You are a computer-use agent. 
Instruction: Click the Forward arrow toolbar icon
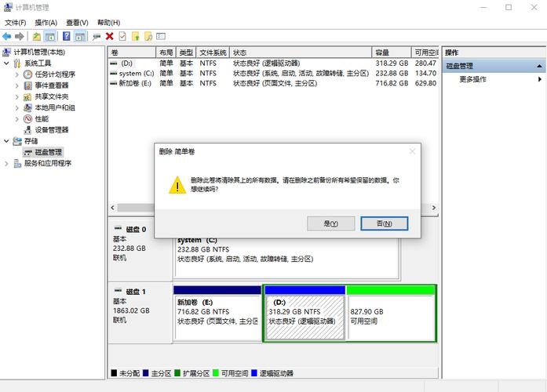(x=20, y=36)
